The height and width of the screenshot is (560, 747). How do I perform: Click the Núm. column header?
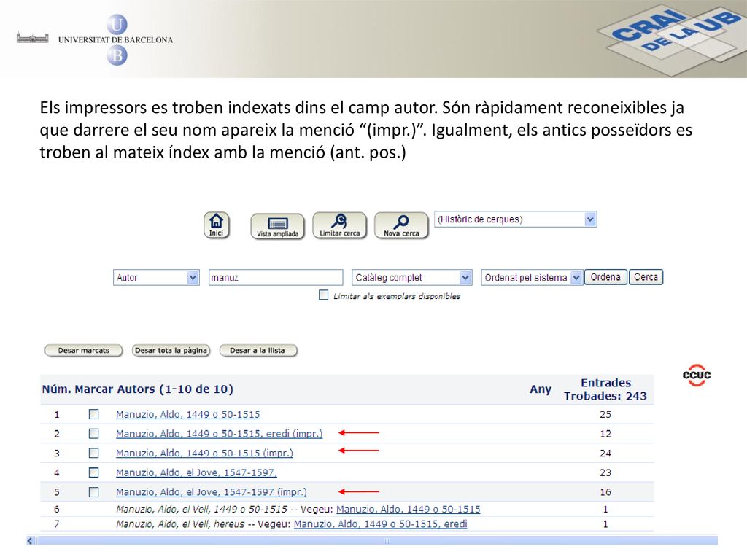tap(57, 389)
